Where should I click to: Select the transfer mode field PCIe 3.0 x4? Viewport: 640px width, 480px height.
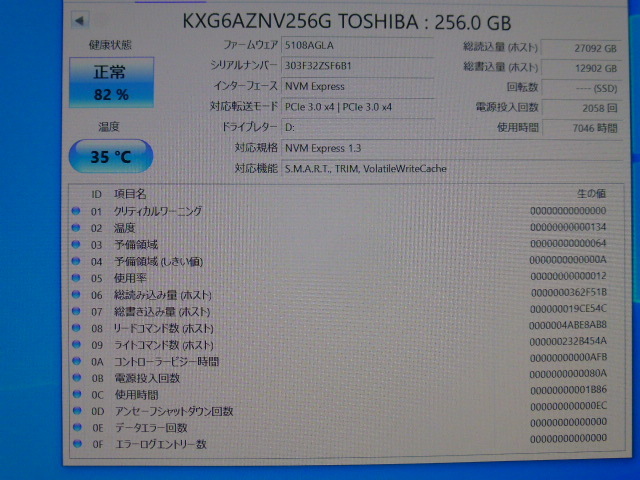pos(357,107)
